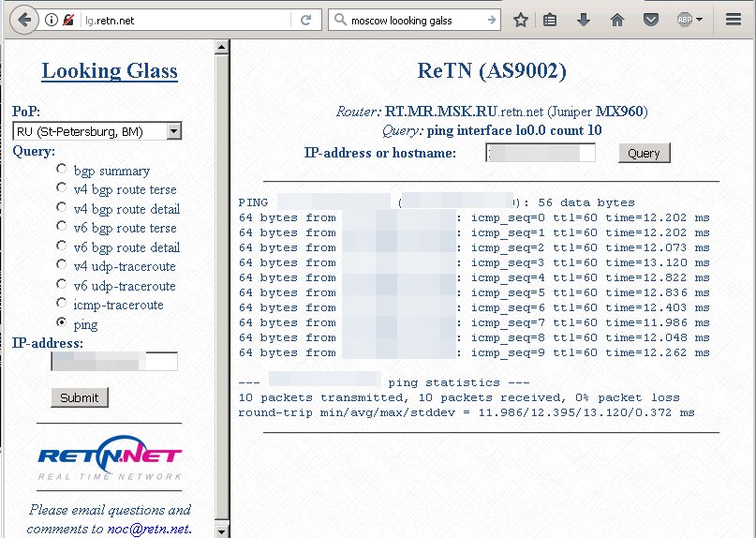Select icmp-traceroute option
The height and width of the screenshot is (538, 756).
click(61, 303)
